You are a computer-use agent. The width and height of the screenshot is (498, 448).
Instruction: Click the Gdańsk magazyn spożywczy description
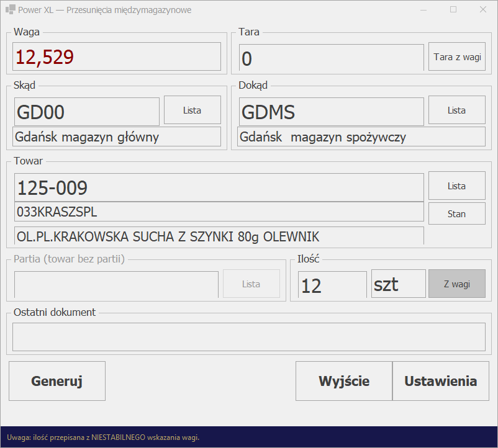point(361,137)
